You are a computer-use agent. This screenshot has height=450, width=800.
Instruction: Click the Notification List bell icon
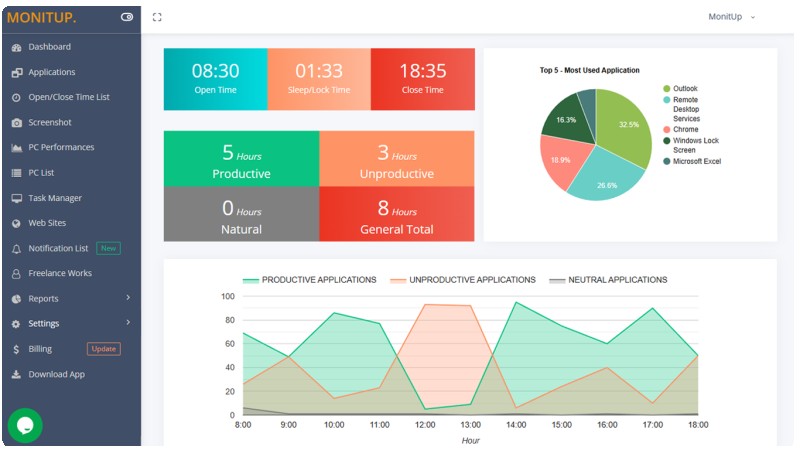pyautogui.click(x=16, y=249)
